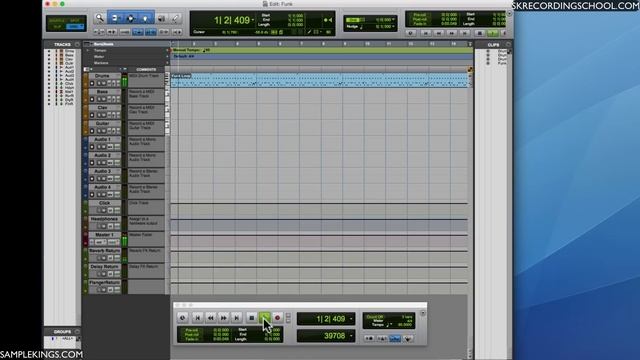Screen dimensions: 640x360
Task: Select Grid edit mode
Action: [x=75, y=27]
